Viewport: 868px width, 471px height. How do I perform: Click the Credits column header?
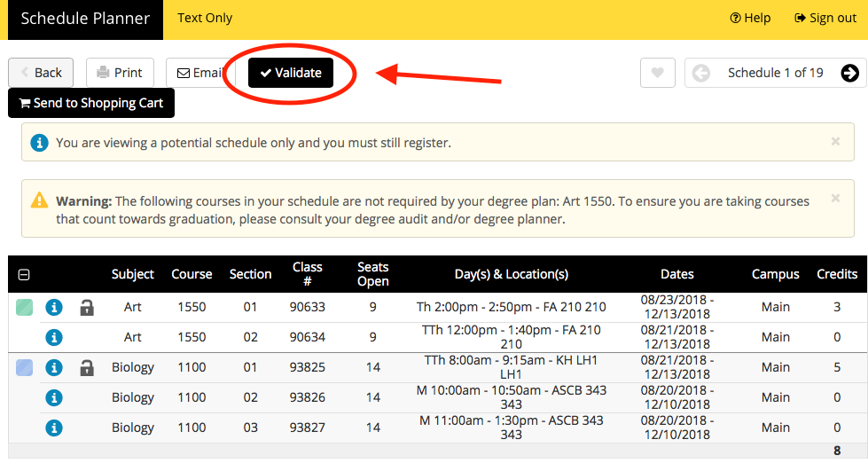click(836, 274)
